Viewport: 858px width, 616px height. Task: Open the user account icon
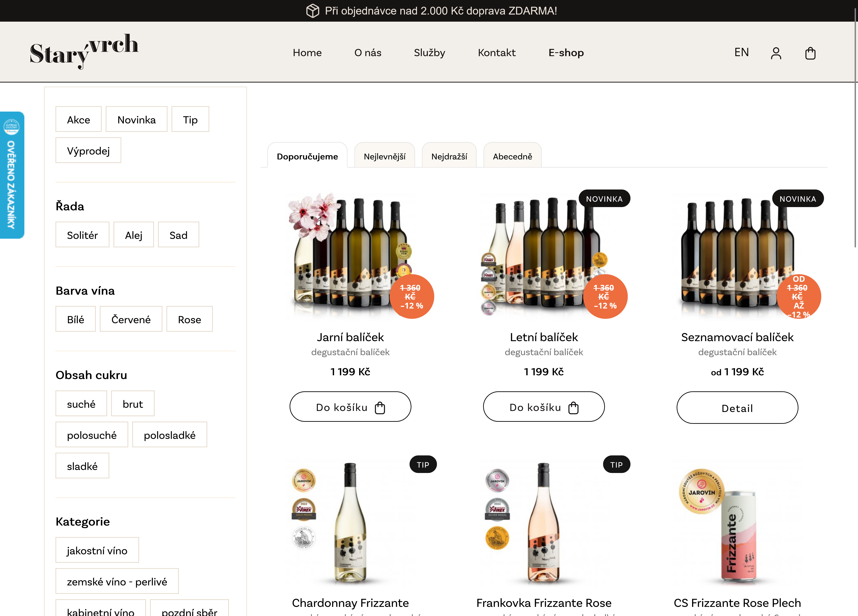(x=776, y=53)
